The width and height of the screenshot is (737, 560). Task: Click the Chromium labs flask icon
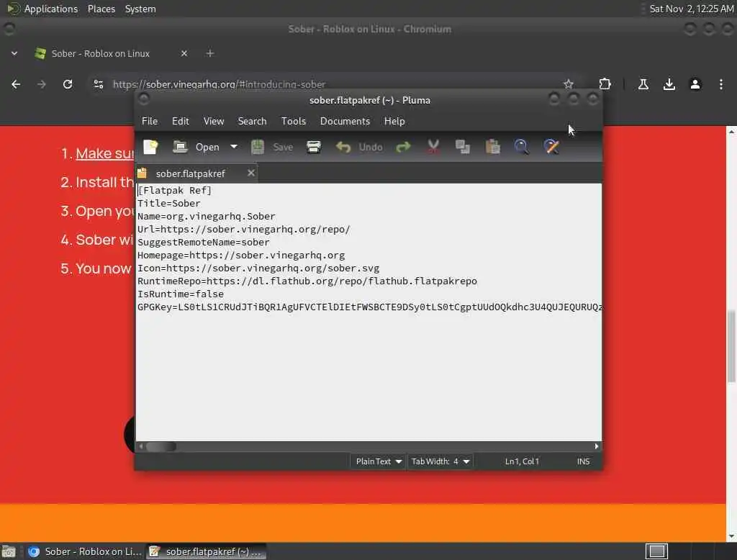643,84
